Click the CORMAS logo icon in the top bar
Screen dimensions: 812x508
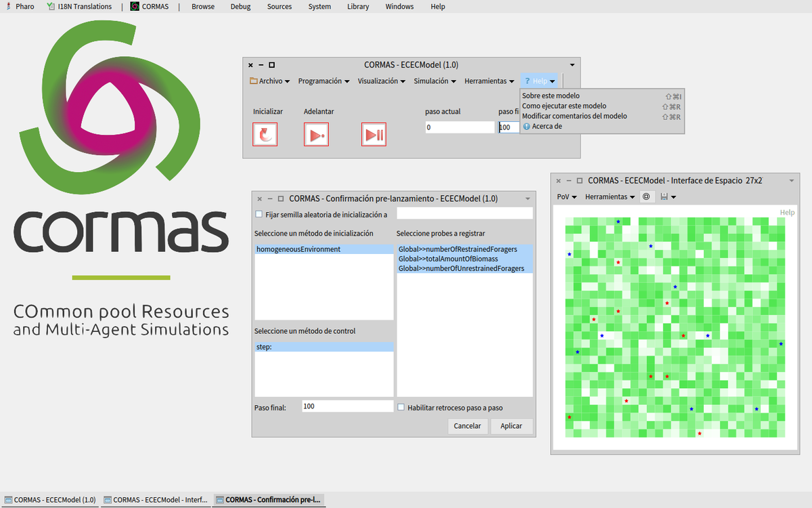tap(135, 6)
